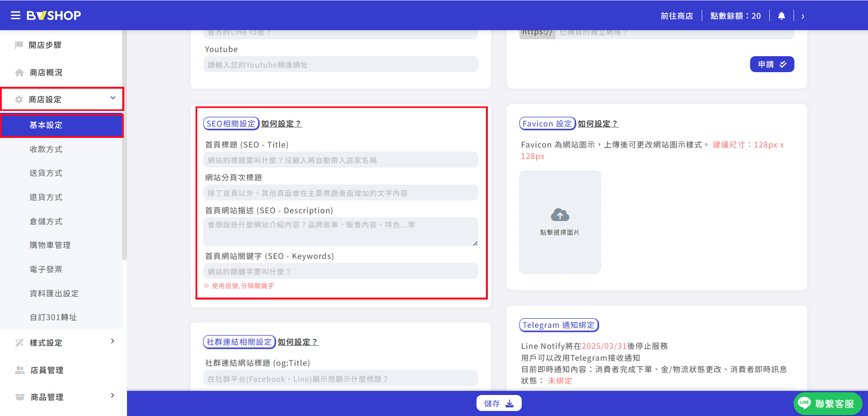Focus the SEO Keywords field
868x416 pixels.
[341, 271]
